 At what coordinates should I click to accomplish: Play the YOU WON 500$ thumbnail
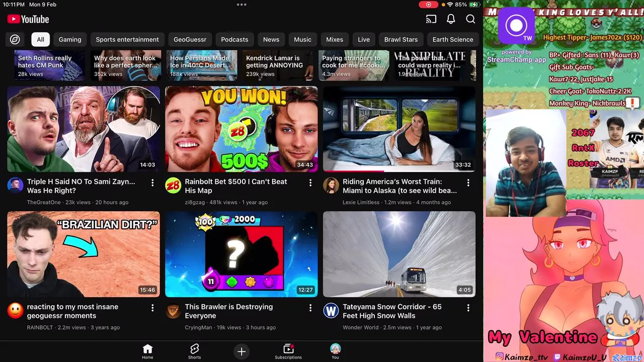[x=242, y=129]
